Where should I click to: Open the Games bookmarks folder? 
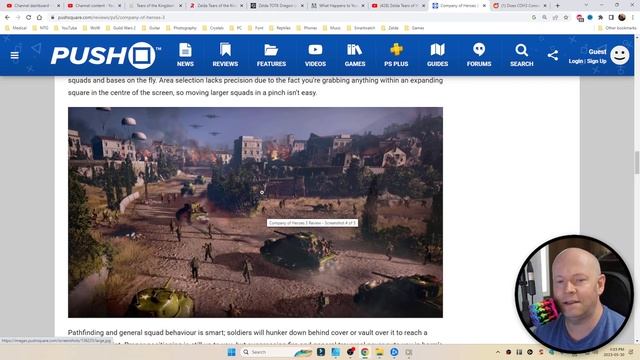(414, 28)
